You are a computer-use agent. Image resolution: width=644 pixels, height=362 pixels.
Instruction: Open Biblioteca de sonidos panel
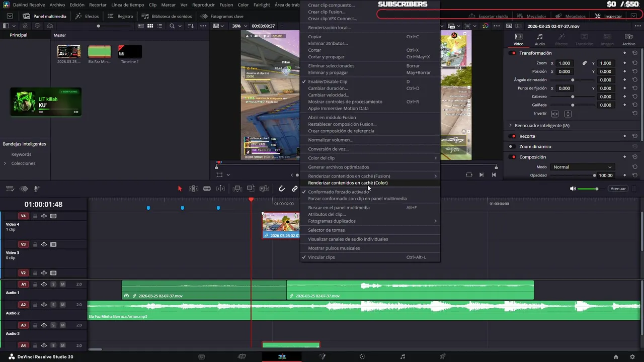[167, 16]
